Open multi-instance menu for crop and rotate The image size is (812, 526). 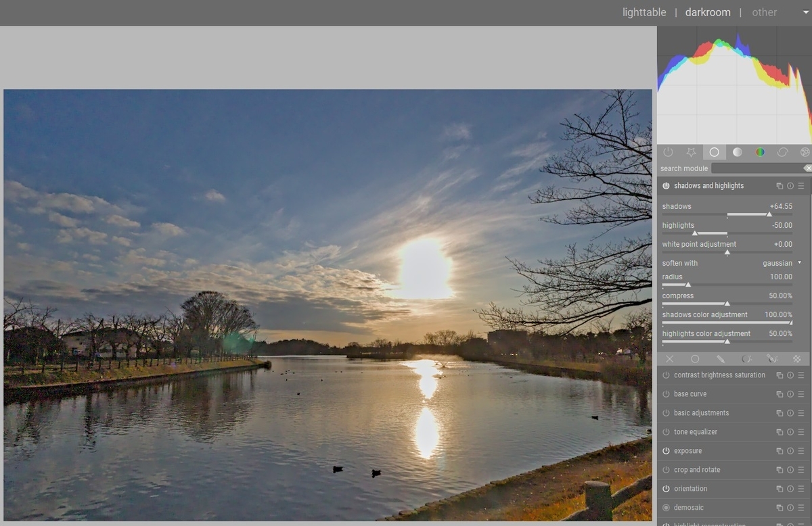pyautogui.click(x=780, y=470)
